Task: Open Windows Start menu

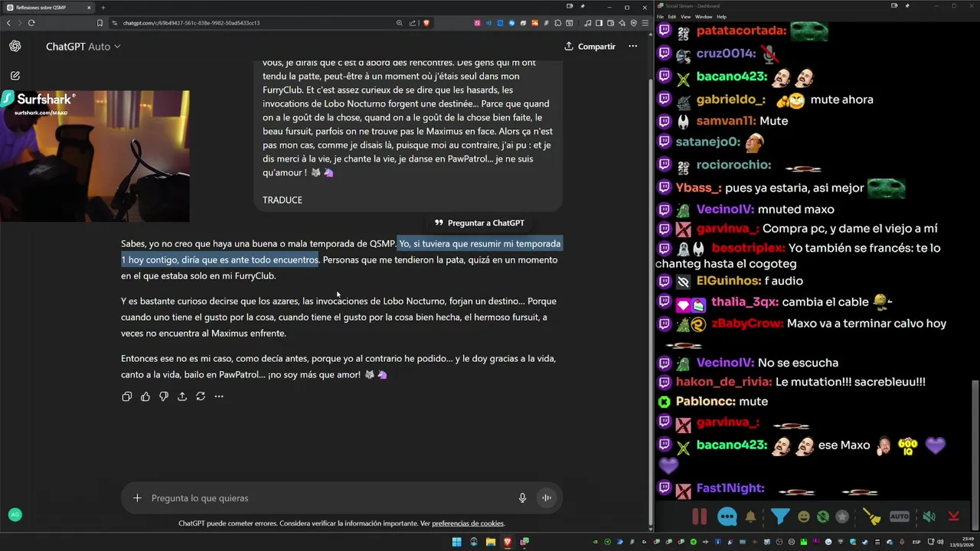Action: [457, 542]
